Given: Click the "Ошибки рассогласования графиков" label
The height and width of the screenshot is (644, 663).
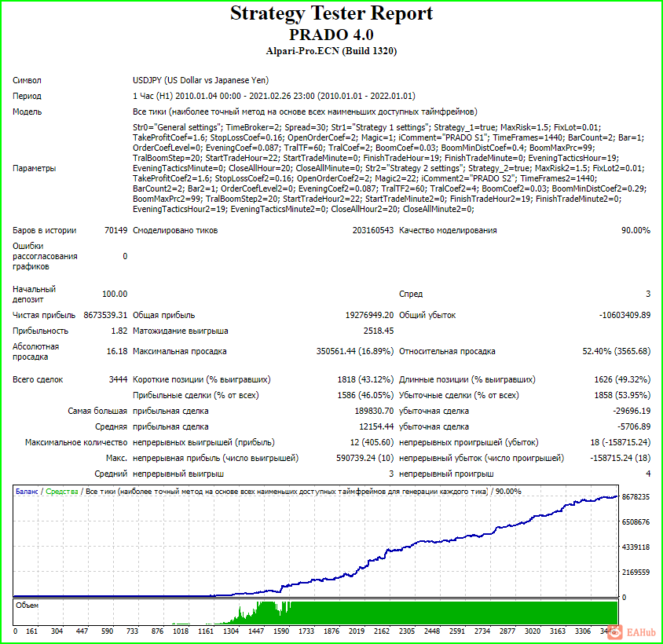Looking at the screenshot, I should click(x=45, y=256).
